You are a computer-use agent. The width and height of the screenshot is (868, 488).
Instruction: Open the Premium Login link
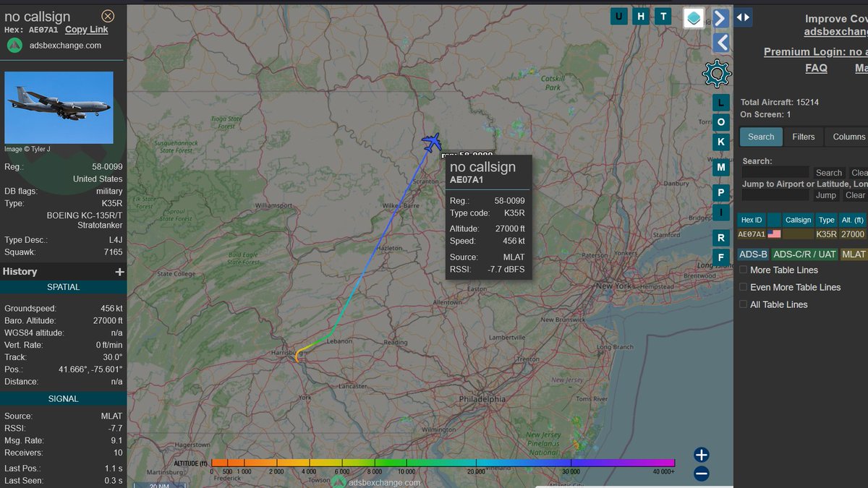click(815, 52)
